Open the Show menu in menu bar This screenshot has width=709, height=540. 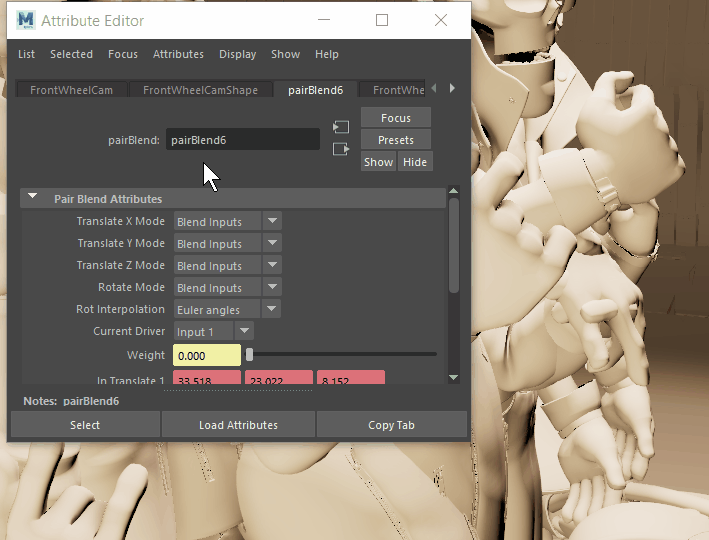click(285, 54)
